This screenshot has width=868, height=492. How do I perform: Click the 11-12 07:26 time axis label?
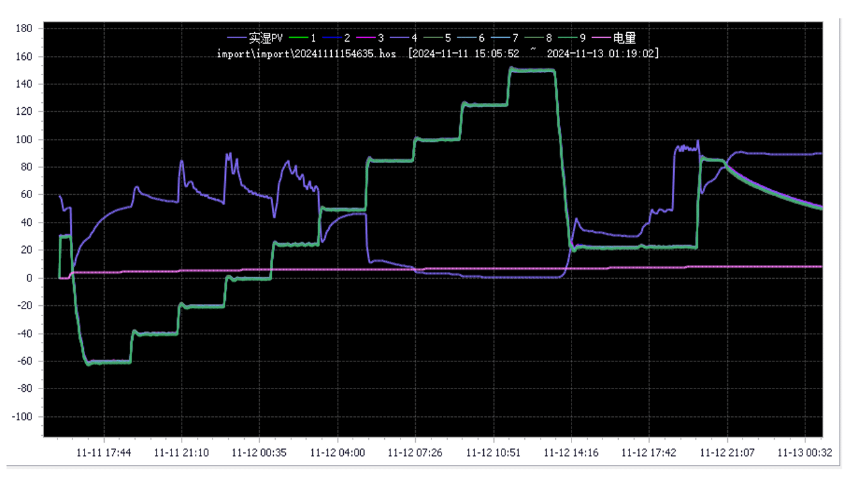[x=415, y=452]
